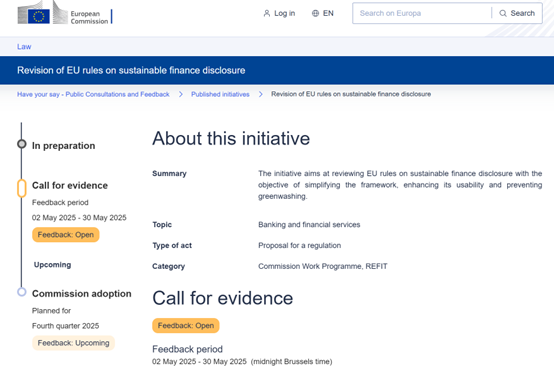Select the Call for evidence timeline marker
Viewport: 554px width, 366px height.
click(x=22, y=188)
